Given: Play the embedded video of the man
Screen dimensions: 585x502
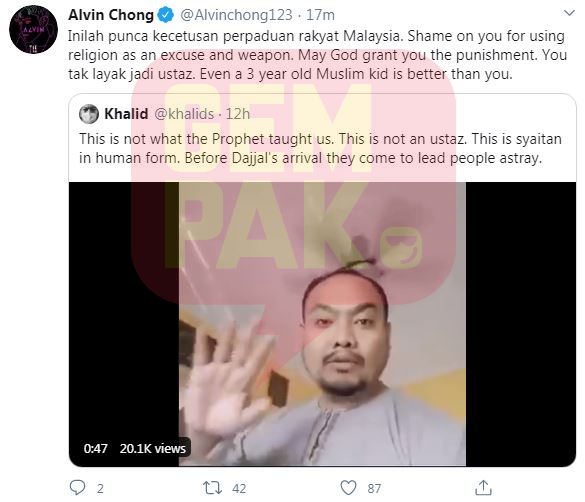Looking at the screenshot, I should pos(322,324).
